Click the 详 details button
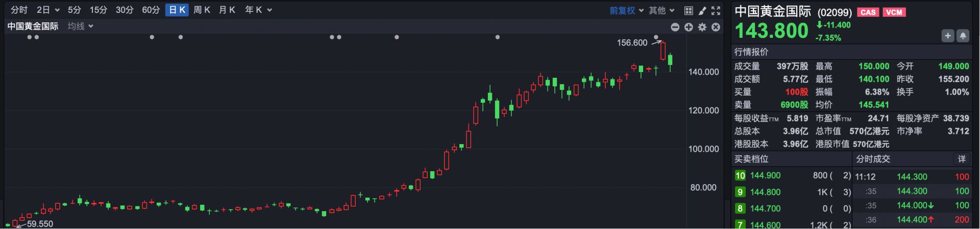The width and height of the screenshot is (980, 229). pyautogui.click(x=962, y=159)
